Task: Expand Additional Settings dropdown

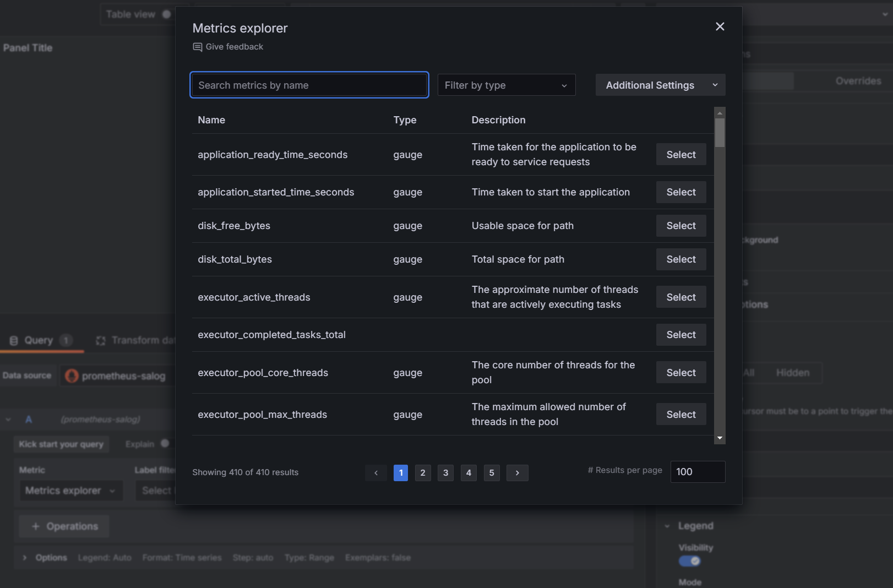Action: 660,85
